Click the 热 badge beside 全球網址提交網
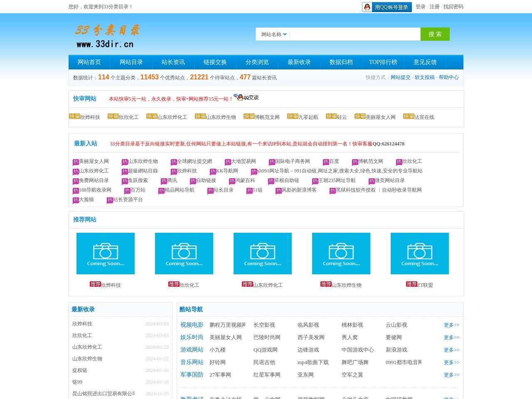Screen dimensions: 532x399 174,162
